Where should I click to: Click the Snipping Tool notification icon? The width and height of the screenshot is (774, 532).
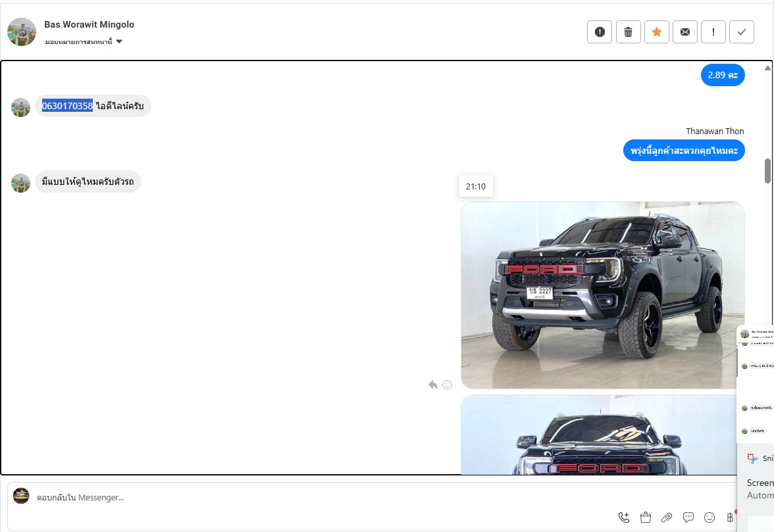(752, 458)
